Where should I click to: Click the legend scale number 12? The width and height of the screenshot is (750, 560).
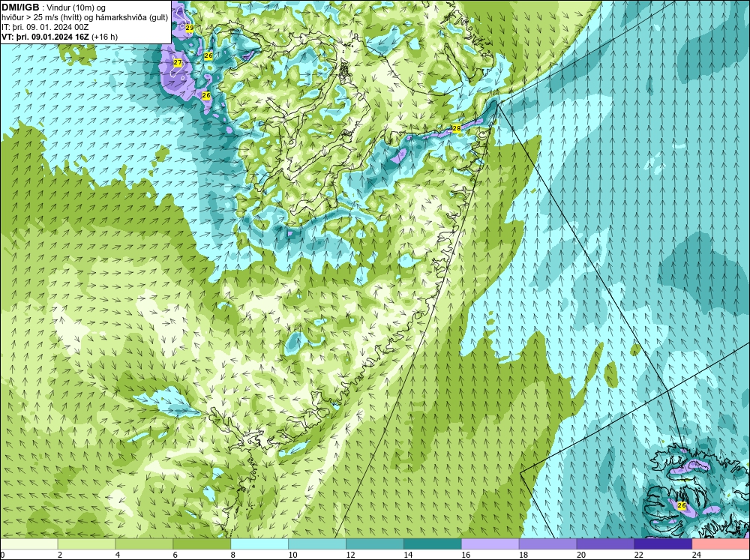[350, 555]
